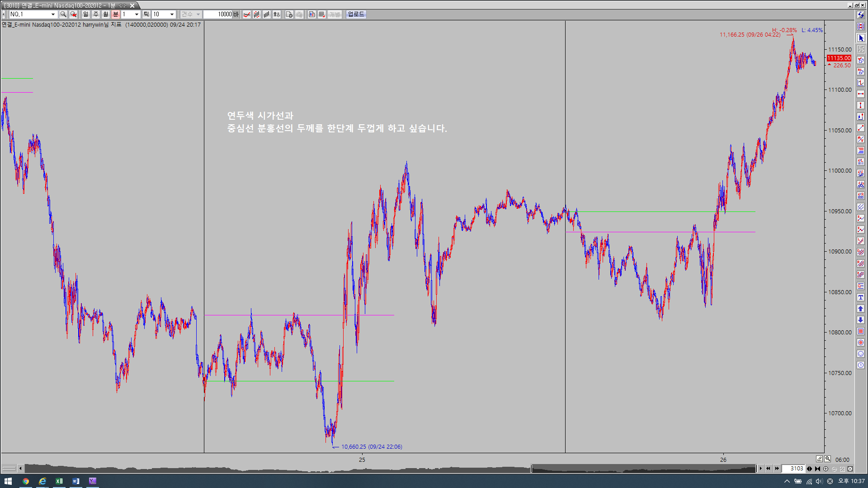
Task: Expand the tick value '10' dropdown
Action: [172, 14]
